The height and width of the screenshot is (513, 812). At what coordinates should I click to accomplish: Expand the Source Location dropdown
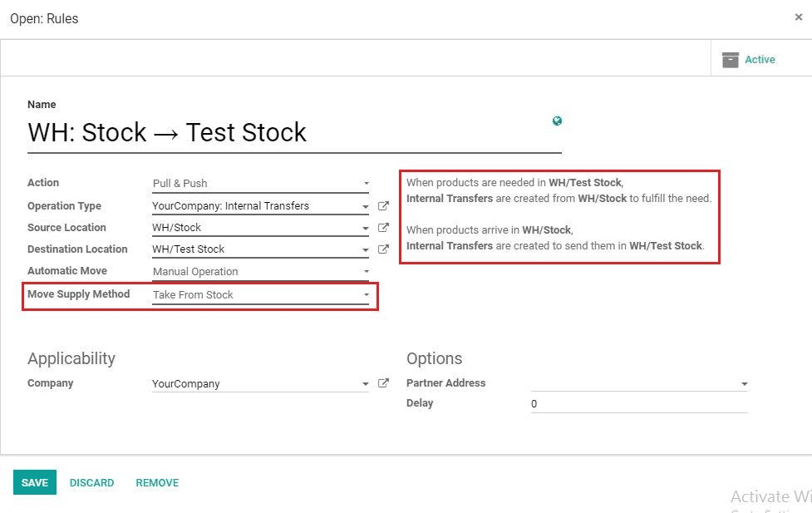coord(366,229)
